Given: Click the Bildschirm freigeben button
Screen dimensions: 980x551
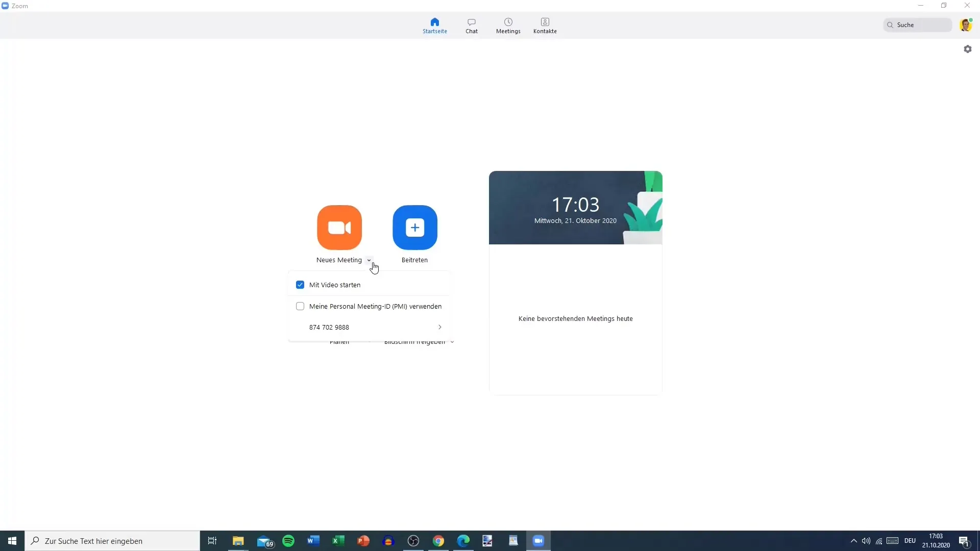Looking at the screenshot, I should [x=415, y=342].
